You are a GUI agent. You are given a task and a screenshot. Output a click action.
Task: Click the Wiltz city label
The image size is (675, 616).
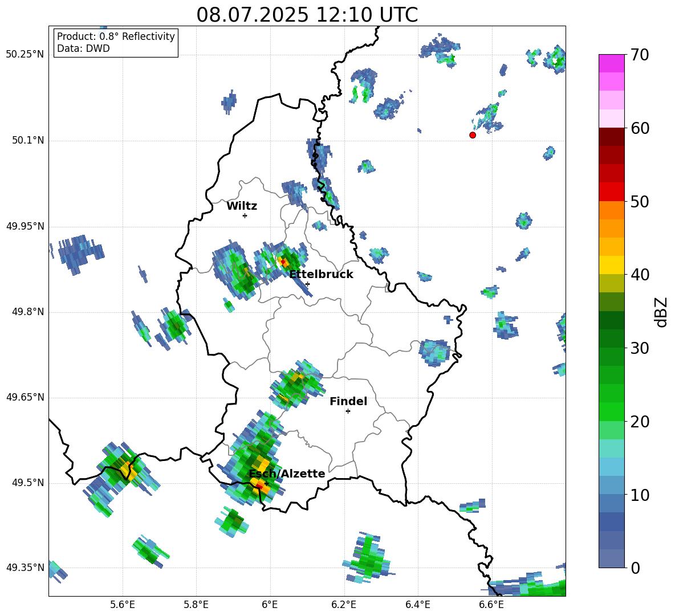pos(242,206)
